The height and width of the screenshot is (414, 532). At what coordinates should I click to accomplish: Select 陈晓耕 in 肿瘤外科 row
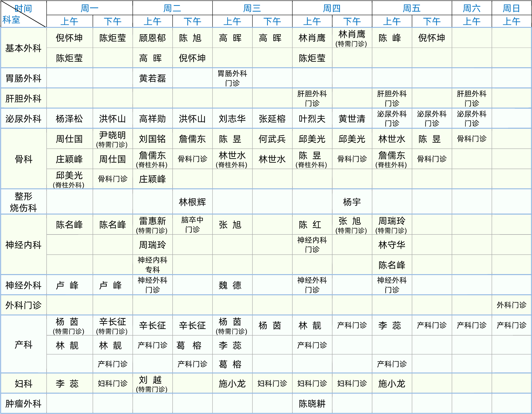[x=312, y=403]
